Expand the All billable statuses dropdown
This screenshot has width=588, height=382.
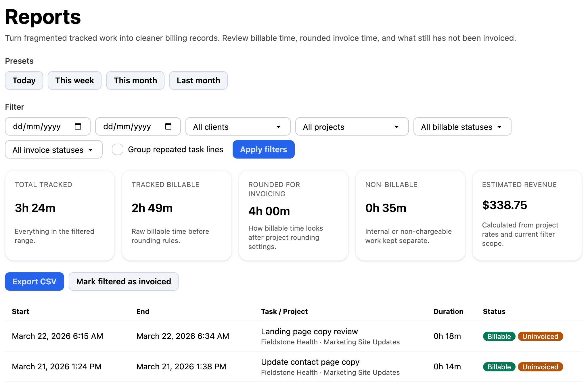pyautogui.click(x=462, y=126)
